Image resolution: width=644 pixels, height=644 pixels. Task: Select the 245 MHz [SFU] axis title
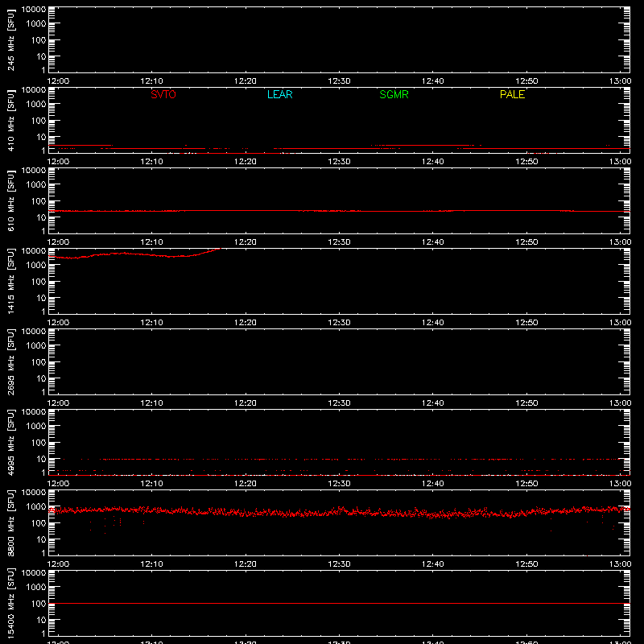click(x=10, y=39)
